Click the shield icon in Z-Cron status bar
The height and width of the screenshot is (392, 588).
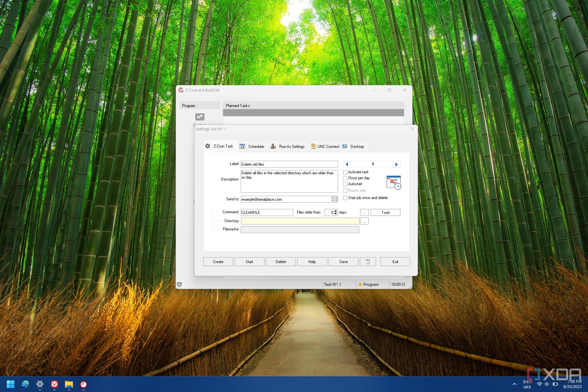pos(179,284)
